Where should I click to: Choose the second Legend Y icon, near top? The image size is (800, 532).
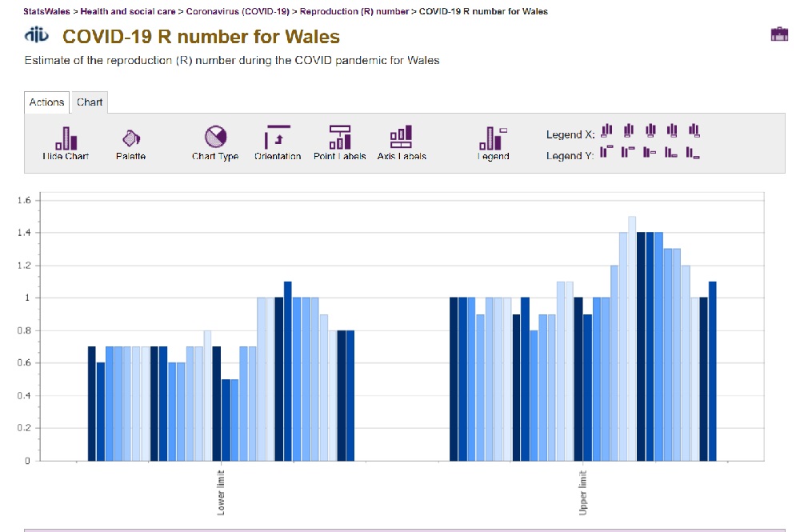pyautogui.click(x=628, y=152)
